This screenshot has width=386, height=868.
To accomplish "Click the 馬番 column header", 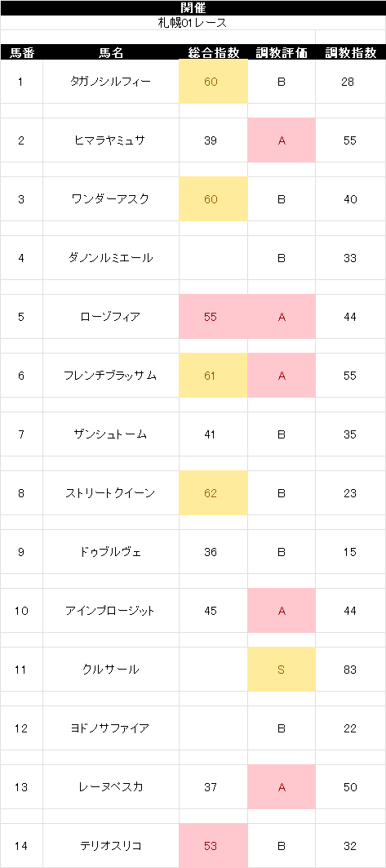I will (x=21, y=53).
